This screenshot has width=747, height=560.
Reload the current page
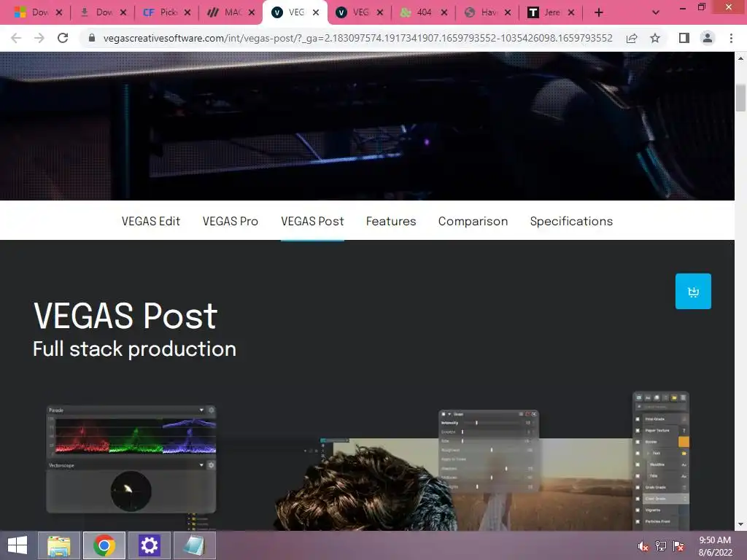click(x=63, y=38)
